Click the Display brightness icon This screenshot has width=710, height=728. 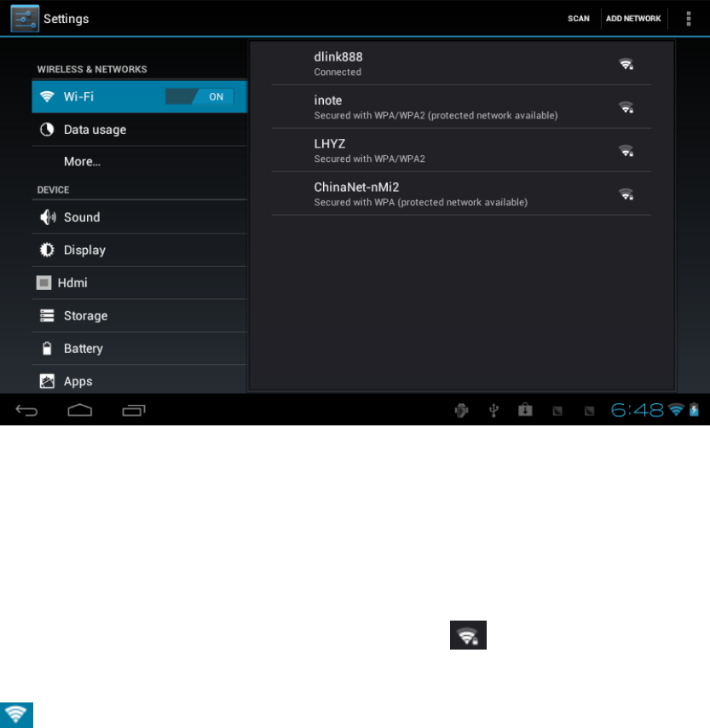pos(47,250)
